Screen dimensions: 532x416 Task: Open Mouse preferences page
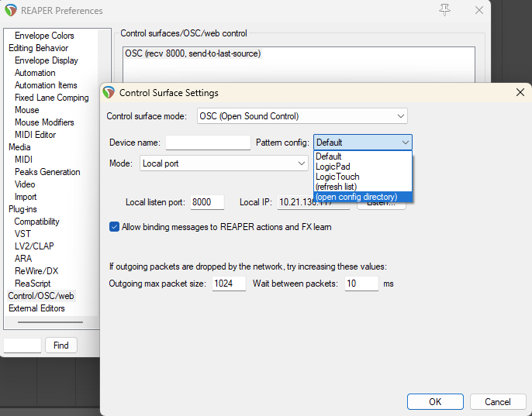click(27, 110)
